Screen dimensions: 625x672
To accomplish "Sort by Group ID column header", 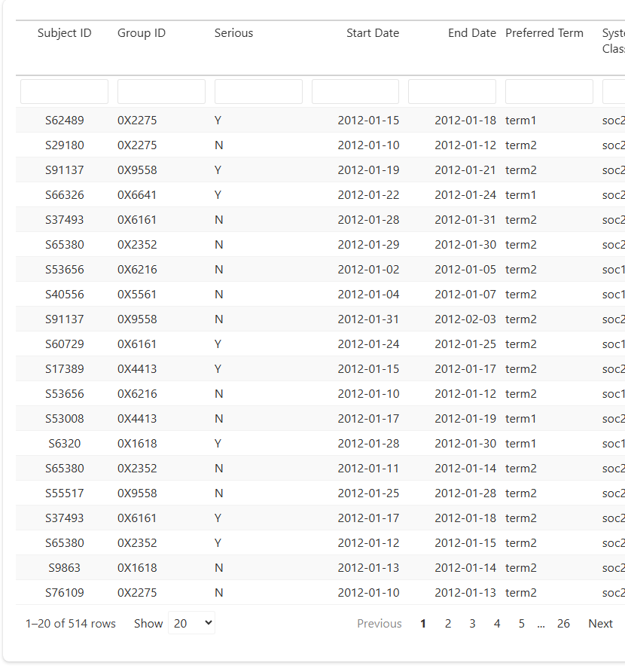I will click(142, 33).
